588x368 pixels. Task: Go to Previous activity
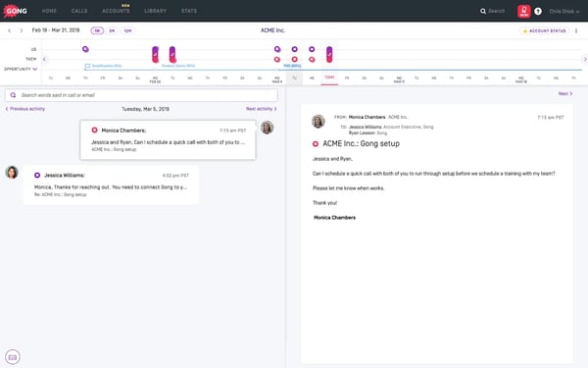click(25, 109)
